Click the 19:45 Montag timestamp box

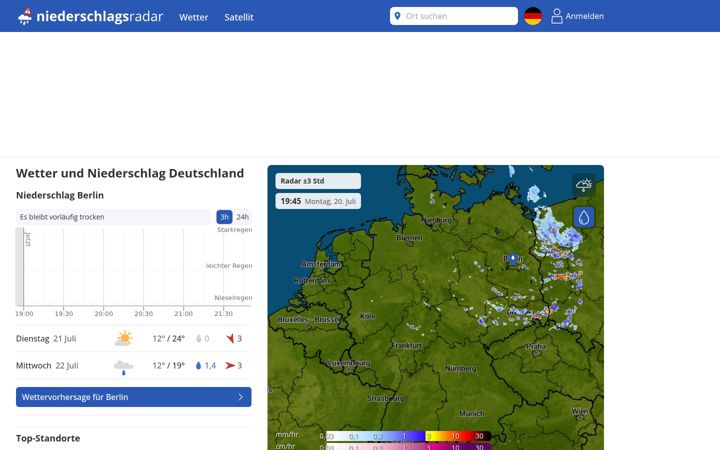pyautogui.click(x=318, y=201)
